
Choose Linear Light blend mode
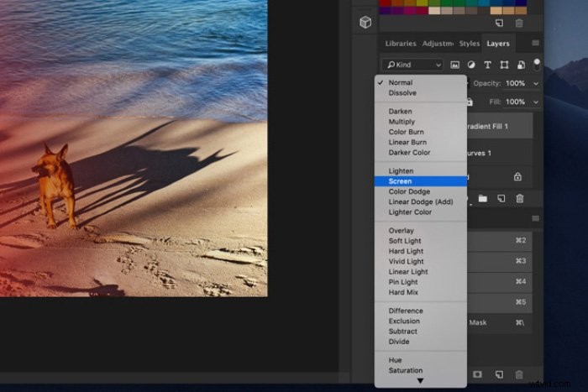[x=421, y=272]
